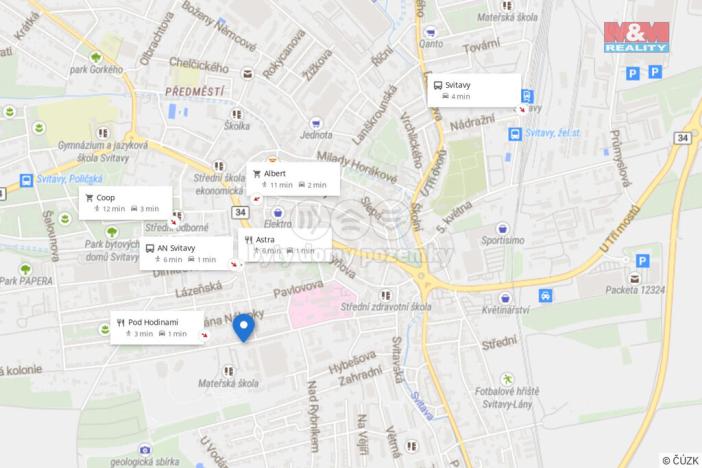
Task: Open the Coop store info card
Action: coord(126,203)
